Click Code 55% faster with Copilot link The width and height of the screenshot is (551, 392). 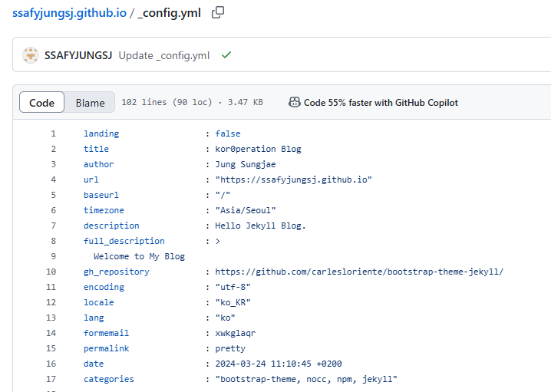tap(381, 103)
